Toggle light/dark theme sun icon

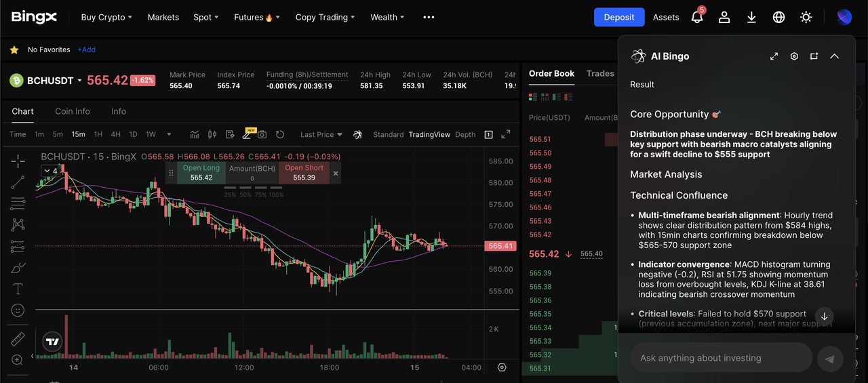pos(806,17)
